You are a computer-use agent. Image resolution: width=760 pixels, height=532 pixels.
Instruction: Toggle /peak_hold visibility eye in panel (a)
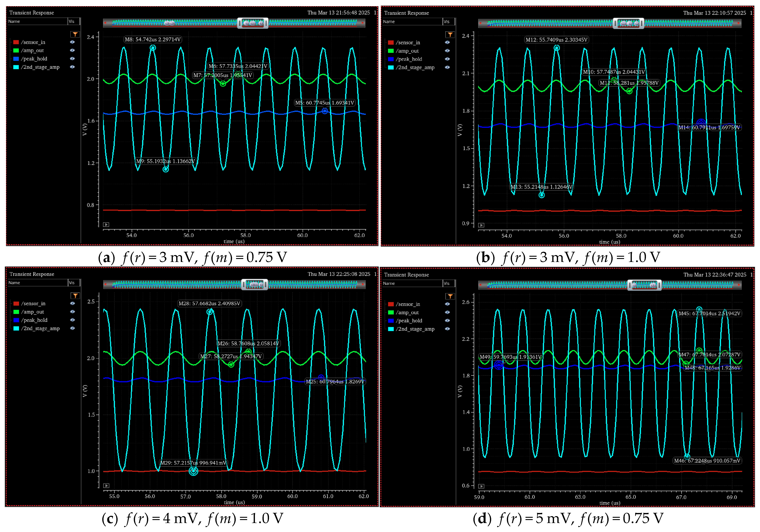pos(73,59)
